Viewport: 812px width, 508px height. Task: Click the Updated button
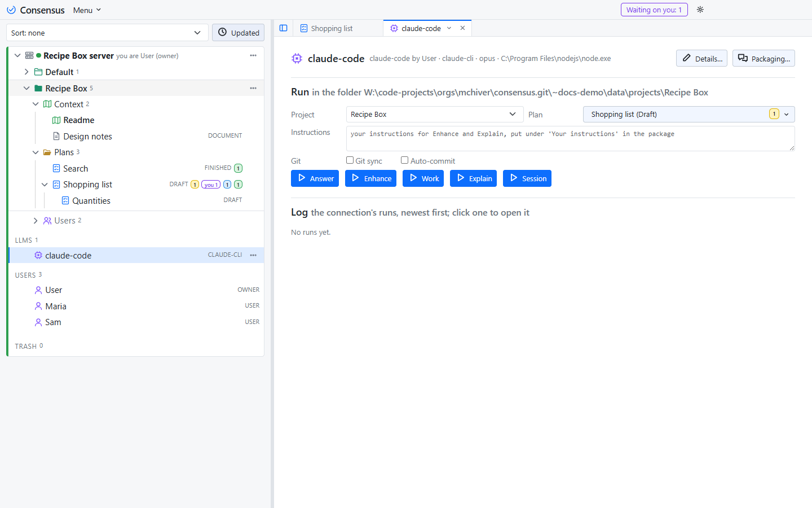(x=239, y=33)
